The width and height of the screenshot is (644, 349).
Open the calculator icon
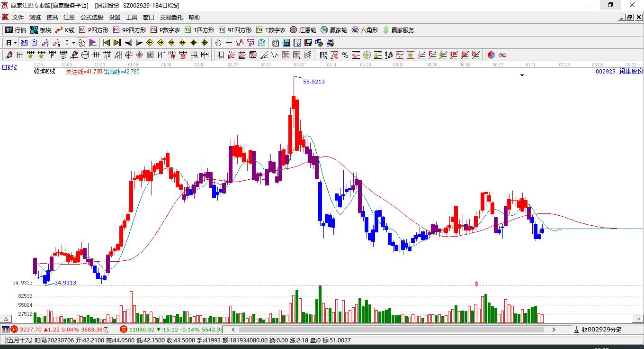[x=286, y=43]
